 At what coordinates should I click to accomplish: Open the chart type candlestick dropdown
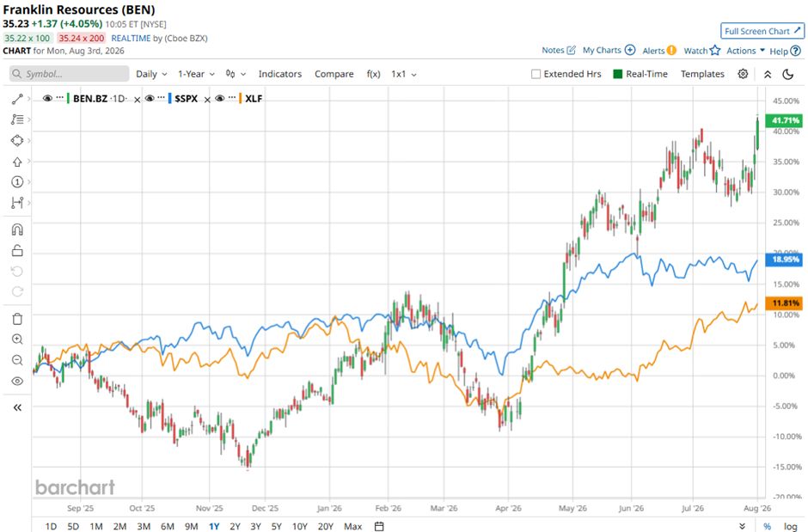[x=236, y=74]
